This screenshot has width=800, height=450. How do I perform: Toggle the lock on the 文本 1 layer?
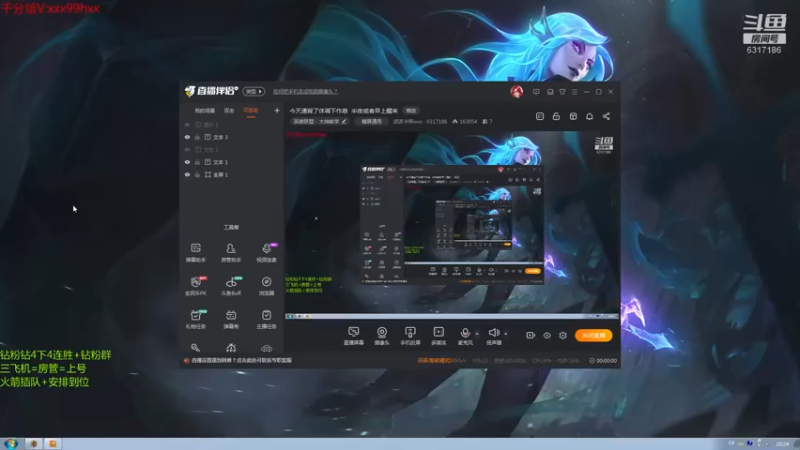197,162
